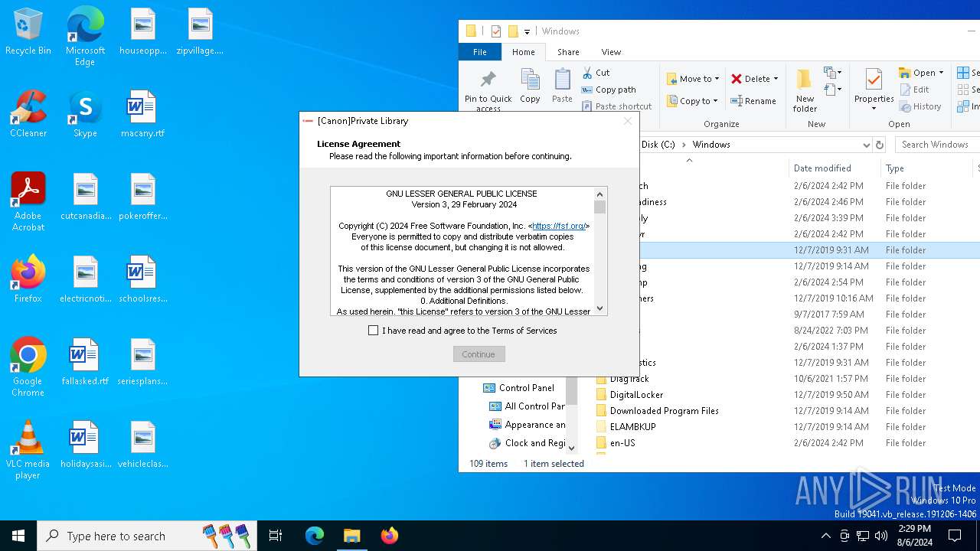The image size is (980, 551).
Task: Open notification center on taskbar
Action: point(955,536)
